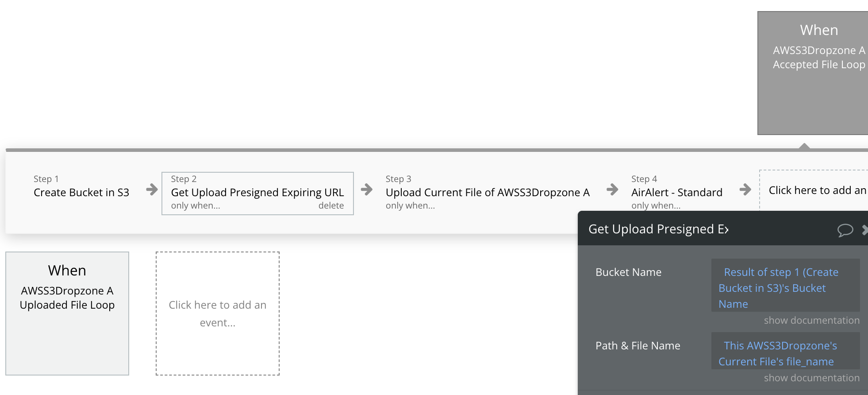This screenshot has width=868, height=395.
Task: Click the 'Path & File Name' label
Action: click(x=638, y=345)
